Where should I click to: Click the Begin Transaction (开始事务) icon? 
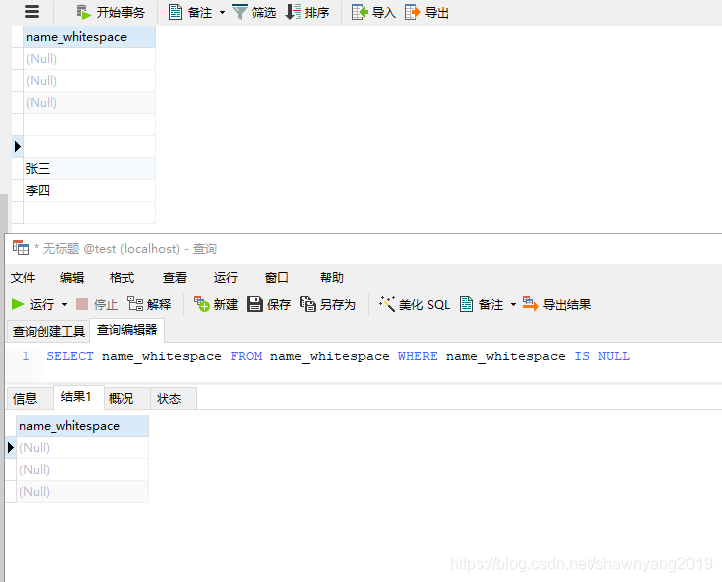pos(83,12)
